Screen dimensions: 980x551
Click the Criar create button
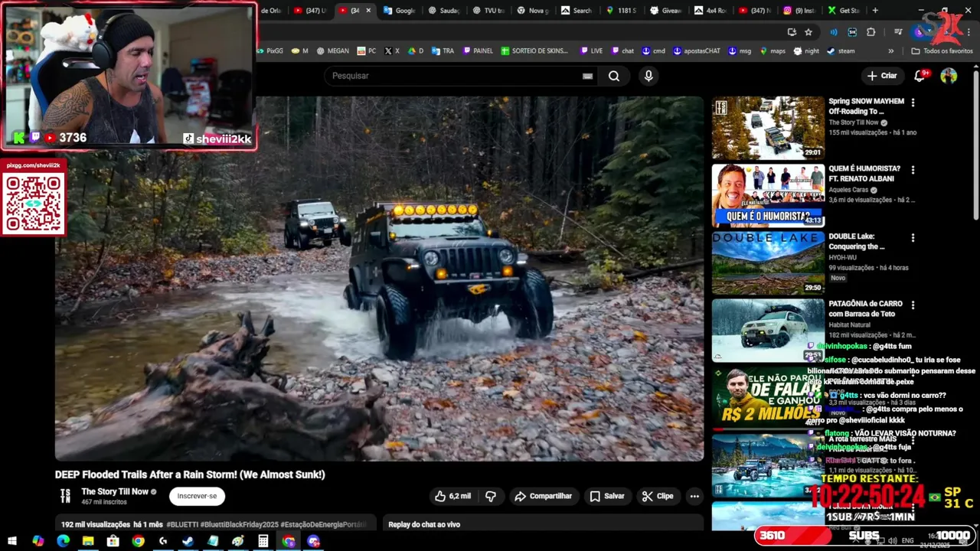(x=881, y=76)
